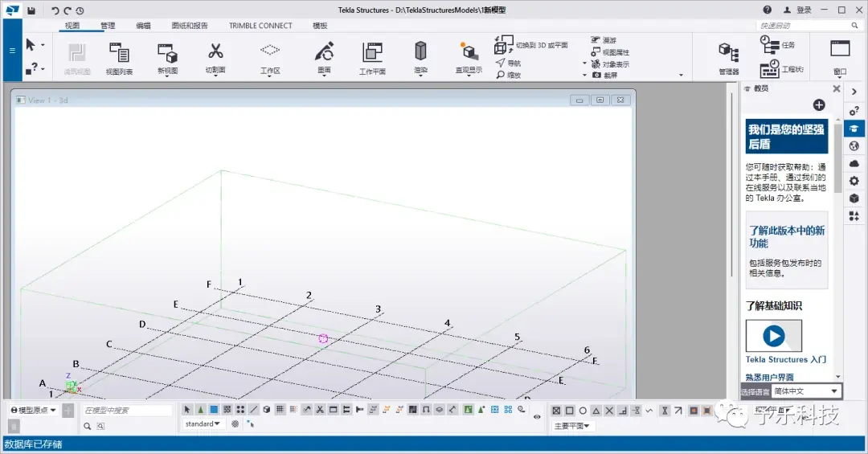This screenshot has height=454, width=868.
Task: Open the 任务 task manager
Action: 777,45
